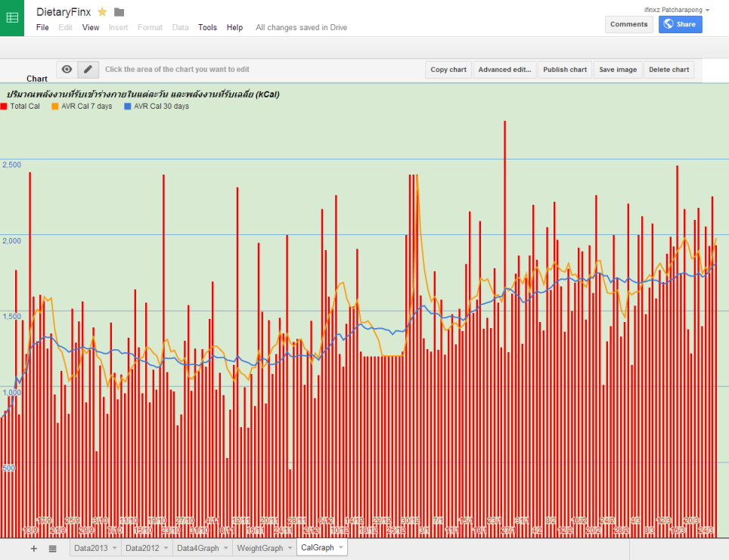
Task: Open the Comments panel
Action: coord(628,24)
